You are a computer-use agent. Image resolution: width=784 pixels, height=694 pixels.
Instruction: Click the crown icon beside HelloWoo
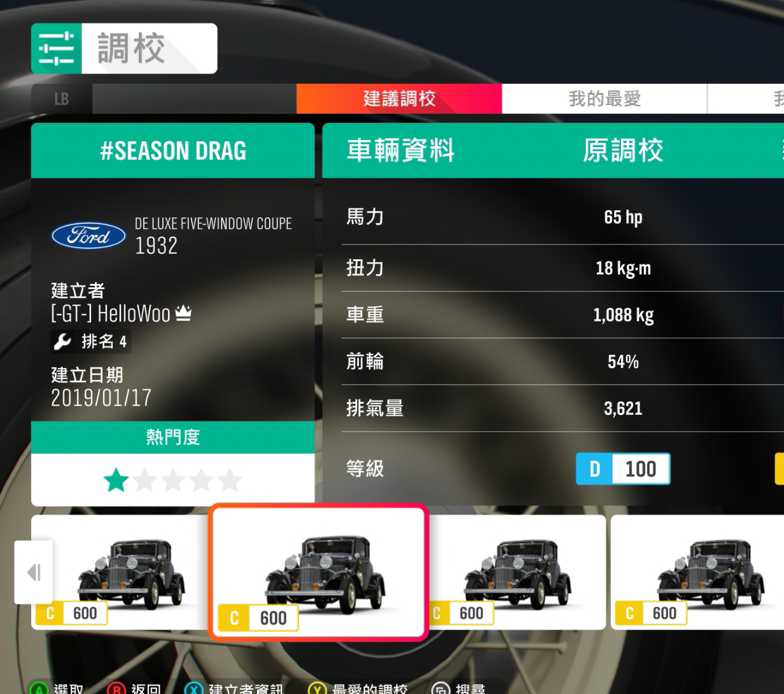click(183, 313)
